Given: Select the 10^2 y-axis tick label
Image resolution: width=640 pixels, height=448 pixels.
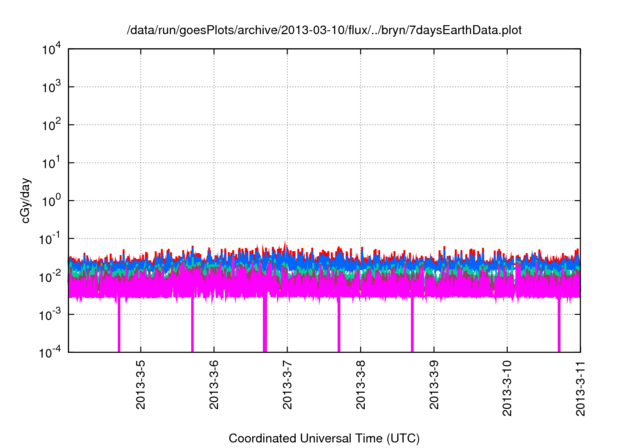Looking at the screenshot, I should click(x=51, y=125).
